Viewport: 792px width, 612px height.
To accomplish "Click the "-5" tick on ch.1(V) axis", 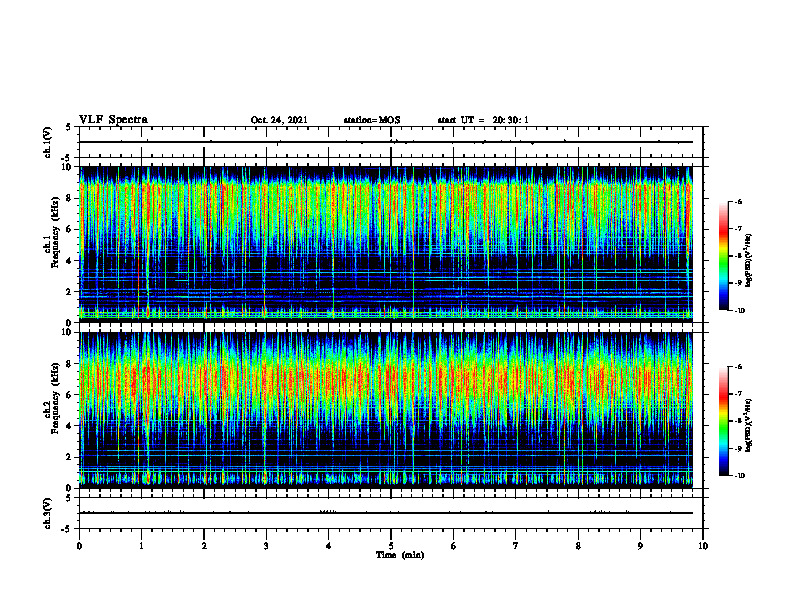I will point(68,158).
